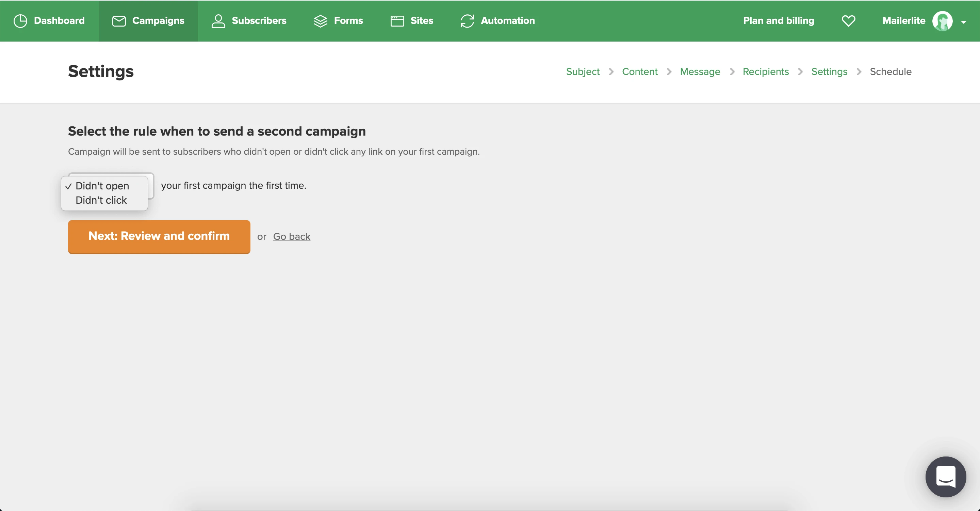
Task: Click the Automation refresh arrows icon
Action: tap(467, 21)
